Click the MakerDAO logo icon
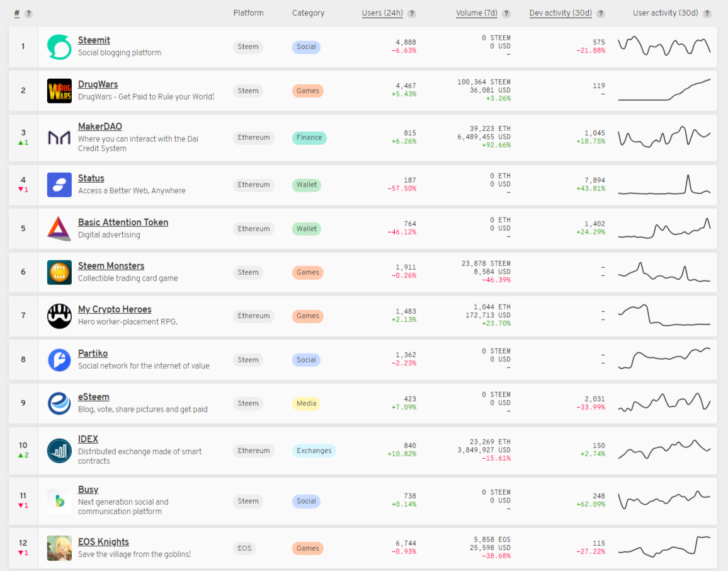The height and width of the screenshot is (571, 728). pos(59,137)
